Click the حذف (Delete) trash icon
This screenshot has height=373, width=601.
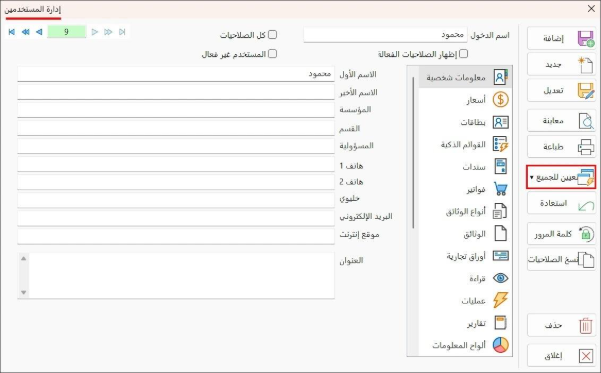point(586,326)
